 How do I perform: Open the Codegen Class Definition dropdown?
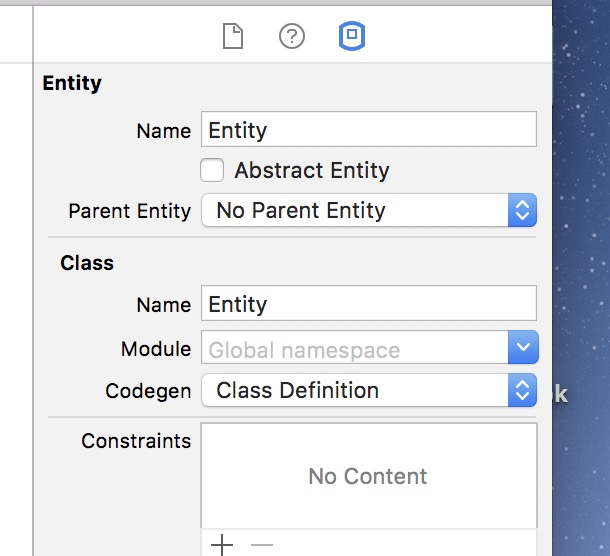[369, 390]
